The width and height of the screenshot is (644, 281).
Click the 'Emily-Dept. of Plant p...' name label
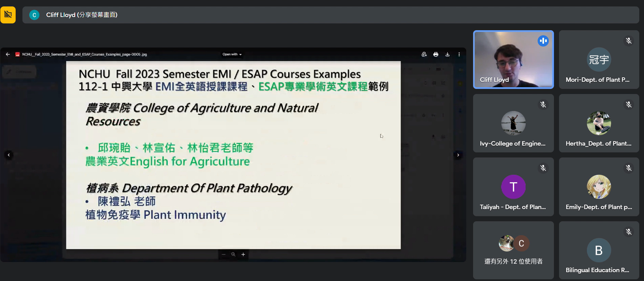pos(599,207)
